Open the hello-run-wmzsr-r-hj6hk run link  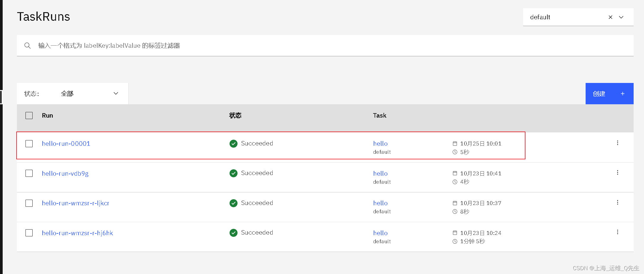point(77,233)
